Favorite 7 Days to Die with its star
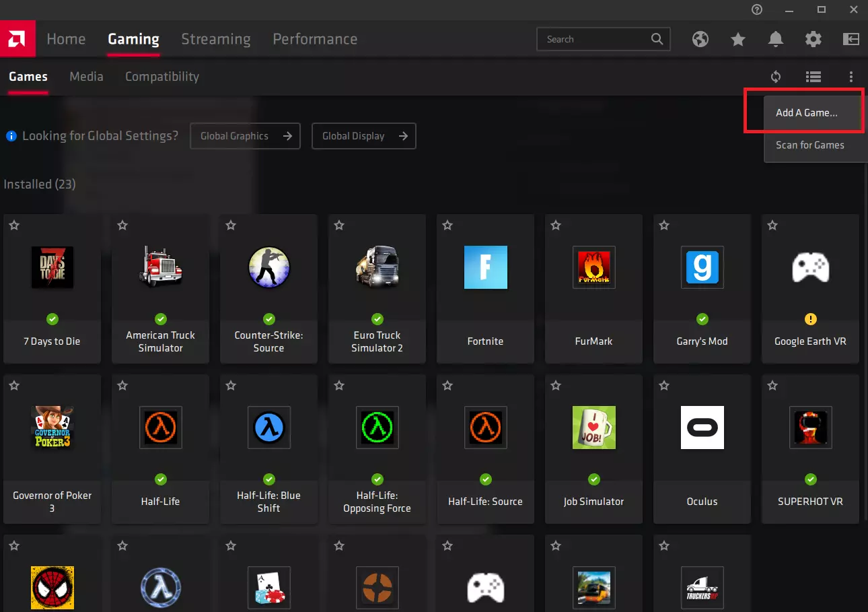 pyautogui.click(x=14, y=226)
